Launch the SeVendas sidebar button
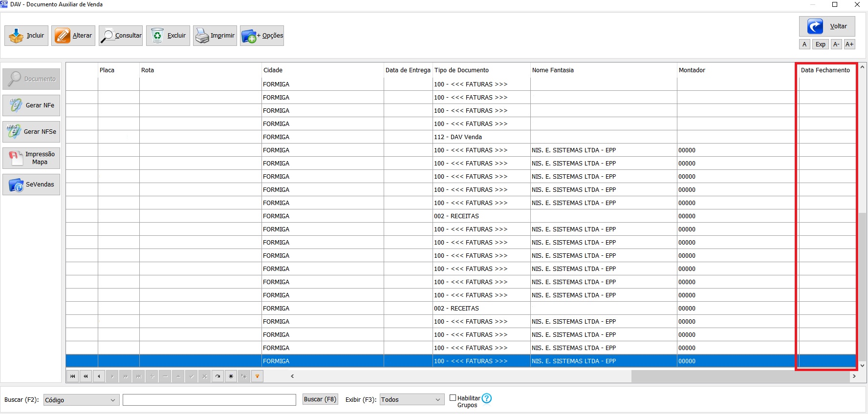Image resolution: width=868 pixels, height=414 pixels. click(x=31, y=185)
